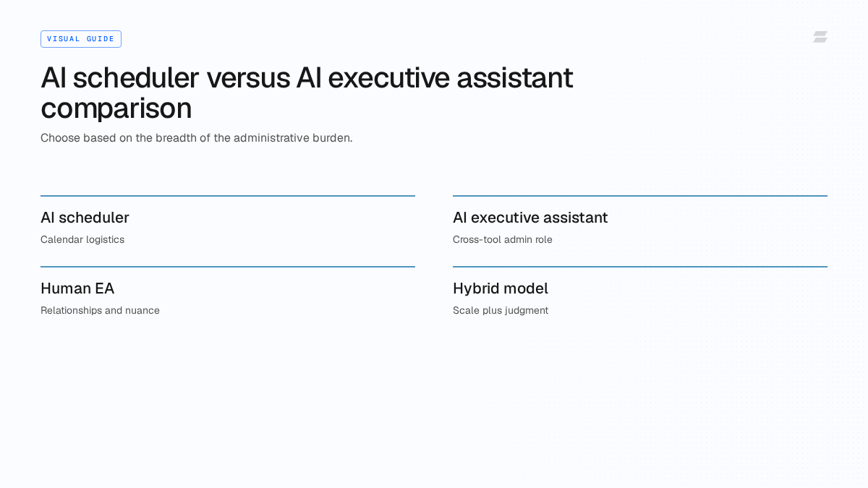Viewport: 868px width, 488px height.
Task: Click the striped logo icon at top right
Action: click(x=820, y=37)
